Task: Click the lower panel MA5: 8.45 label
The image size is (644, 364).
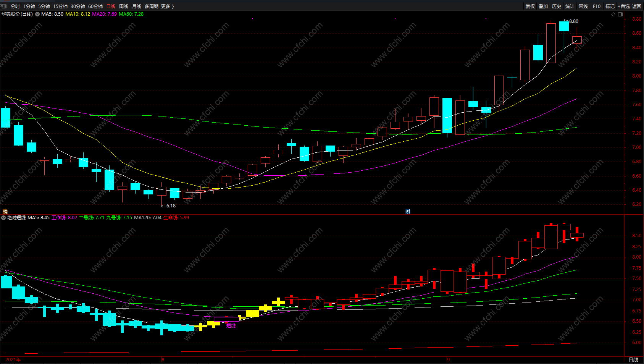Action: [x=39, y=218]
